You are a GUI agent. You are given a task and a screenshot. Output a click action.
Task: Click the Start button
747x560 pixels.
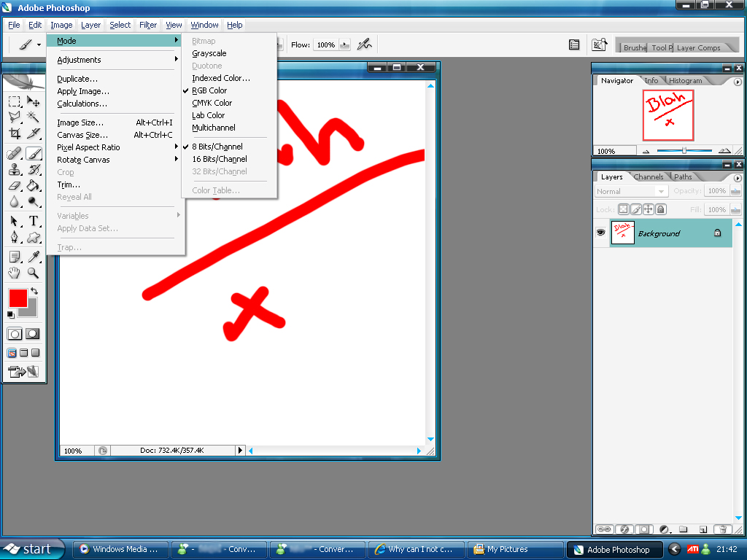coord(31,549)
